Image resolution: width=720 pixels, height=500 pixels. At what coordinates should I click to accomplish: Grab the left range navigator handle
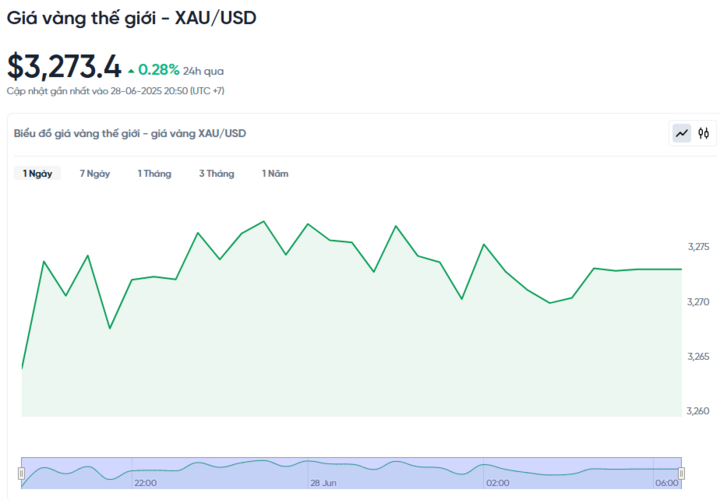(x=22, y=473)
